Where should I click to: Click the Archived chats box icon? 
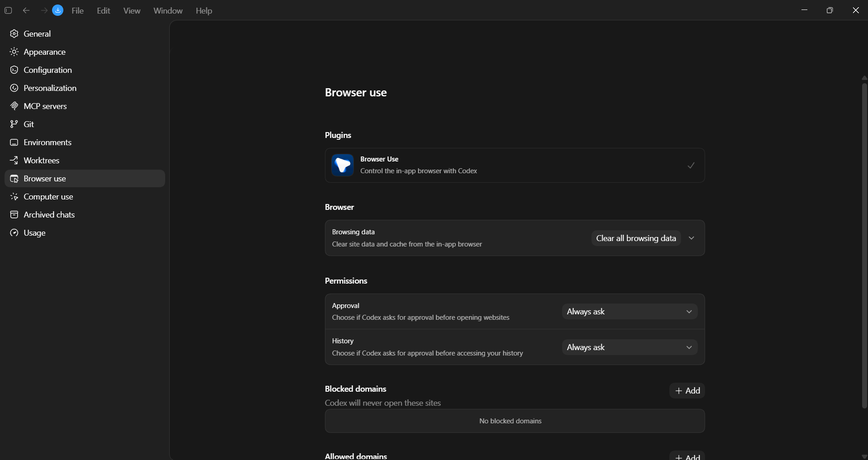click(14, 215)
